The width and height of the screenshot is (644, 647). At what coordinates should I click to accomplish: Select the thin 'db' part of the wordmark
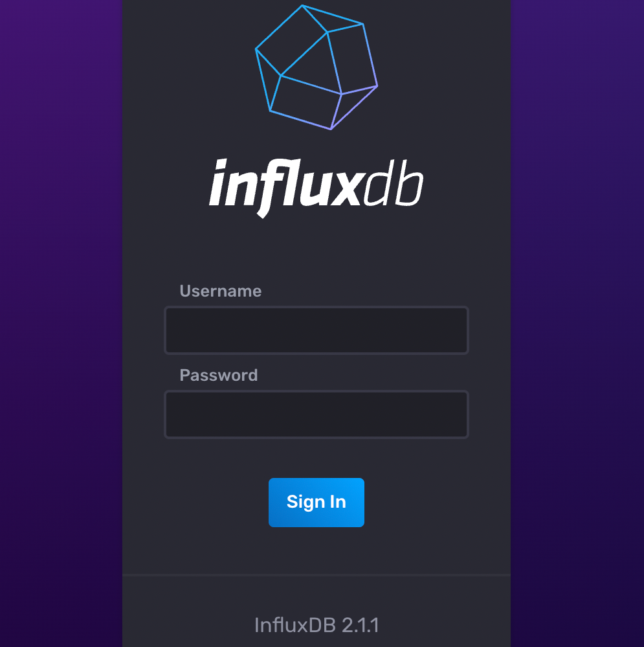pyautogui.click(x=394, y=183)
